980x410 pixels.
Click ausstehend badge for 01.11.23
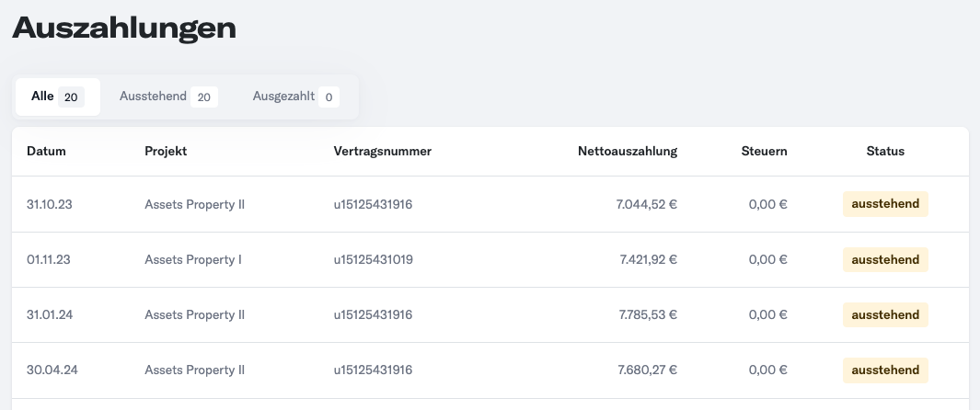coord(885,259)
